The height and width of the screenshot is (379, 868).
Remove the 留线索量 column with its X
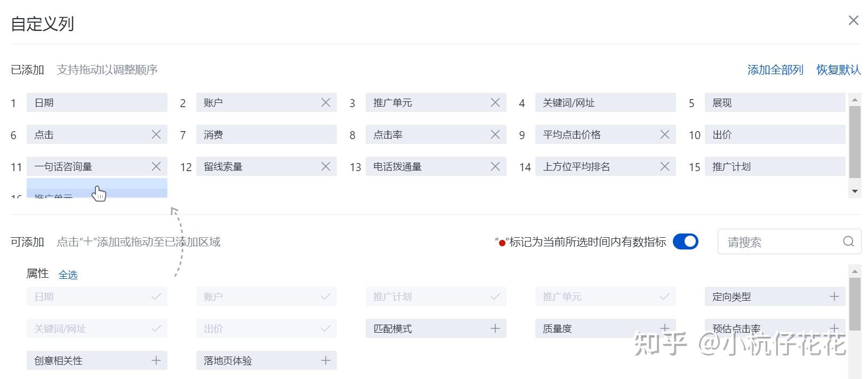pyautogui.click(x=325, y=166)
